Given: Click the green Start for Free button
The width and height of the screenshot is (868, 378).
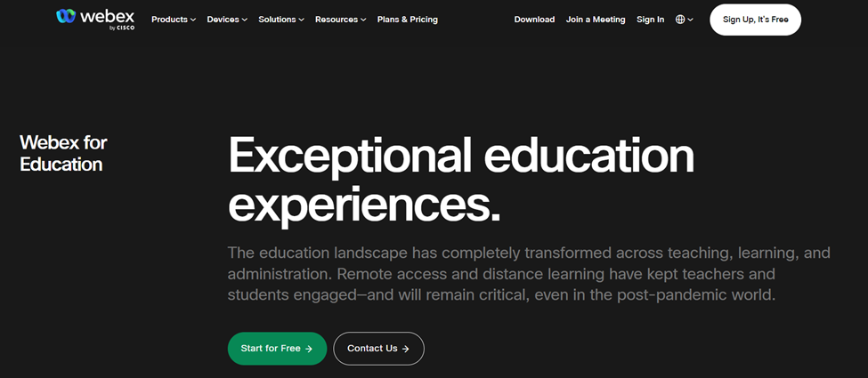Looking at the screenshot, I should (x=277, y=349).
